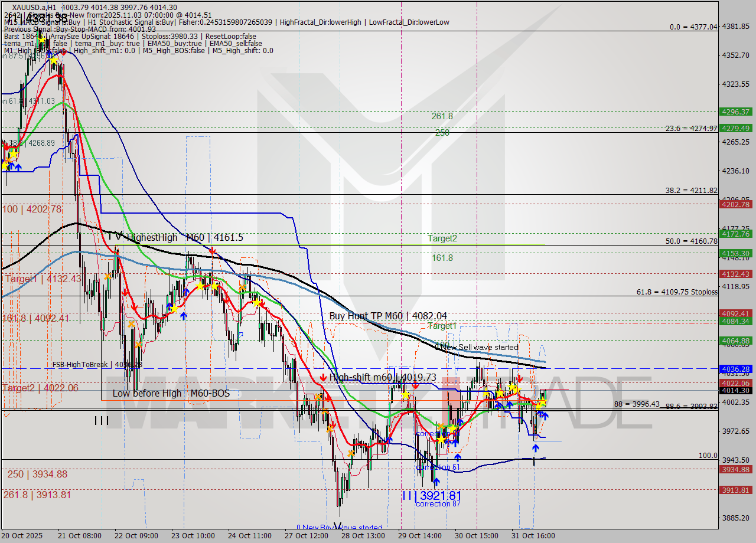
Task: Click the red down arrow above High-shift m60 label
Action: click(324, 375)
